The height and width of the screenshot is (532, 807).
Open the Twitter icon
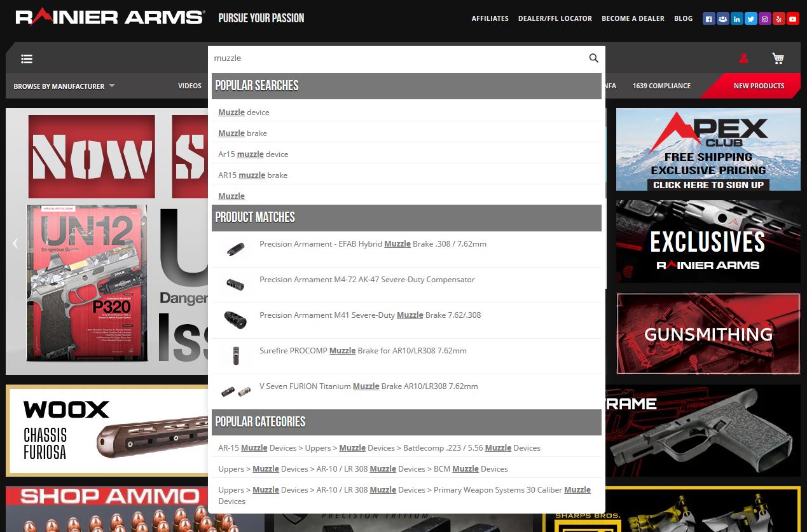point(750,19)
